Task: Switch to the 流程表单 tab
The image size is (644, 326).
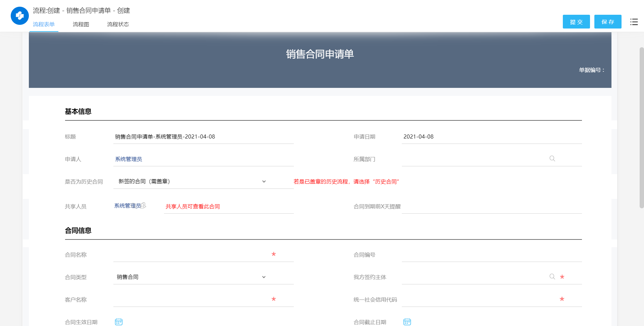Action: [44, 24]
